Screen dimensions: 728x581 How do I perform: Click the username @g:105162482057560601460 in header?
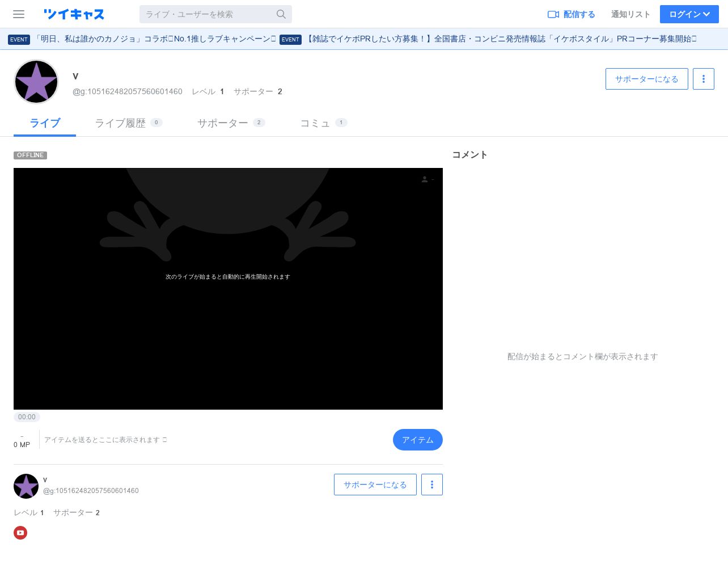pos(128,91)
